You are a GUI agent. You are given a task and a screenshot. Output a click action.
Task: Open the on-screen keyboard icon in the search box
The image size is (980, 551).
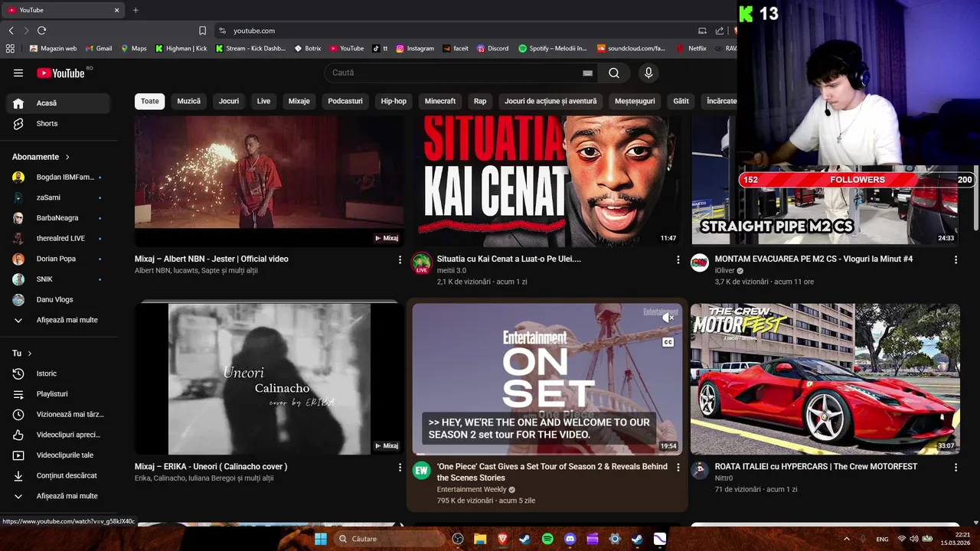click(587, 73)
